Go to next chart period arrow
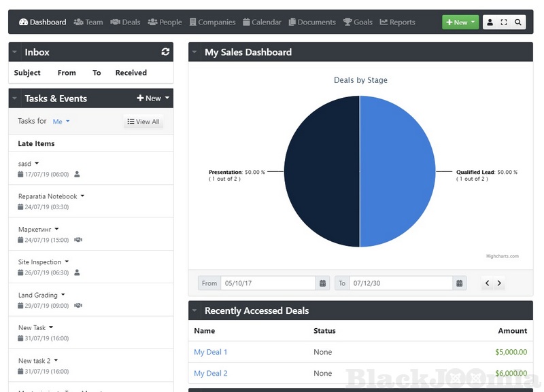Viewport: 544px width, 392px height. coord(499,283)
